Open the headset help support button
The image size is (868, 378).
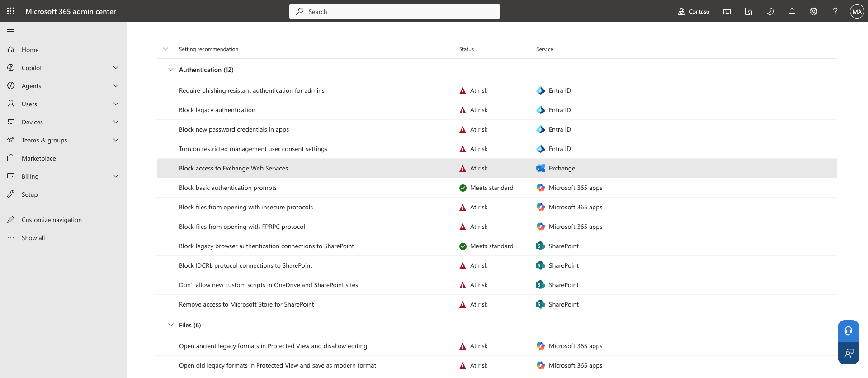pos(849,331)
